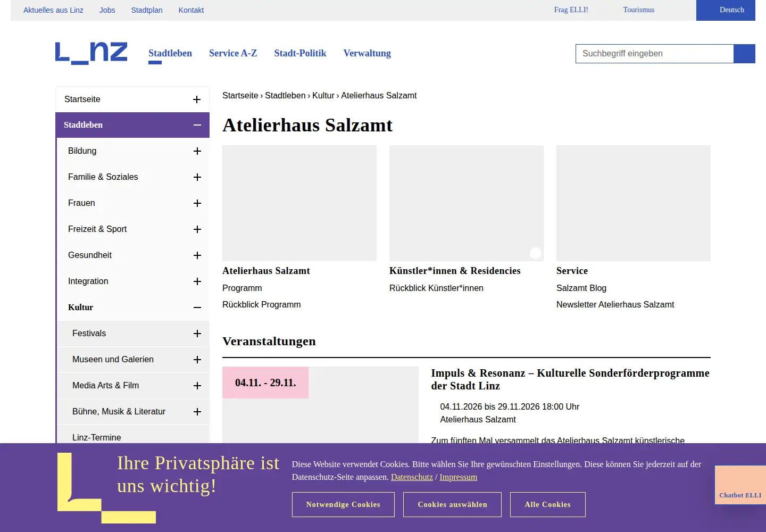Open the Stadtplan link
Image resolution: width=766 pixels, height=532 pixels.
(x=147, y=10)
